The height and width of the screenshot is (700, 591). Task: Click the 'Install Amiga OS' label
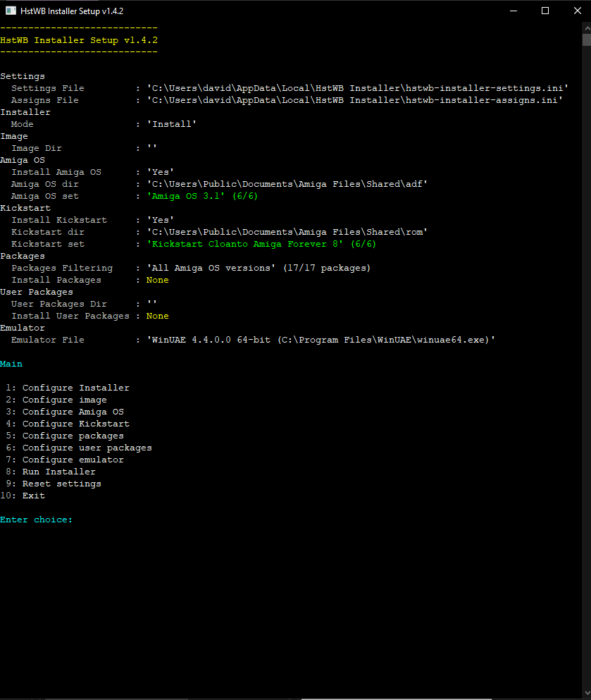[56, 172]
